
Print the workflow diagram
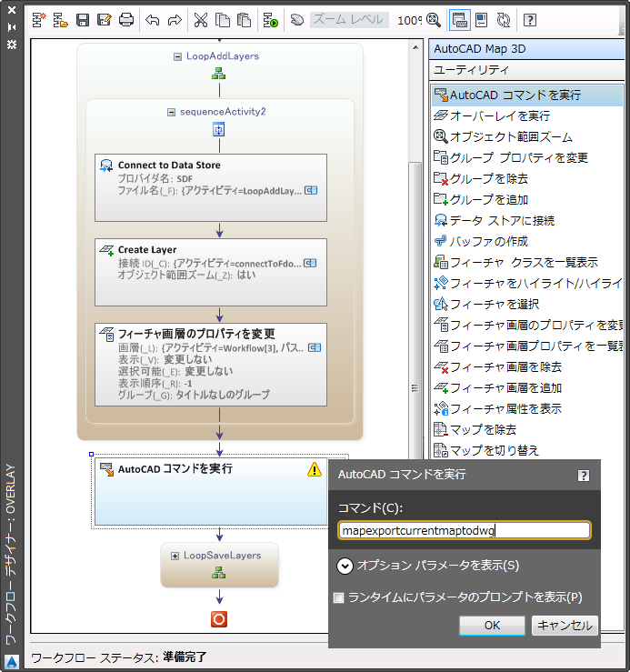[126, 20]
